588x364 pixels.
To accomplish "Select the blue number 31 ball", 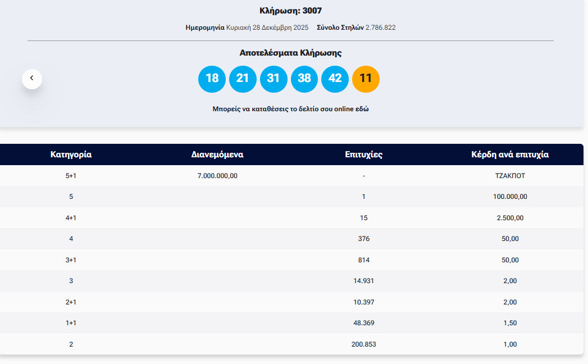I will pos(274,79).
